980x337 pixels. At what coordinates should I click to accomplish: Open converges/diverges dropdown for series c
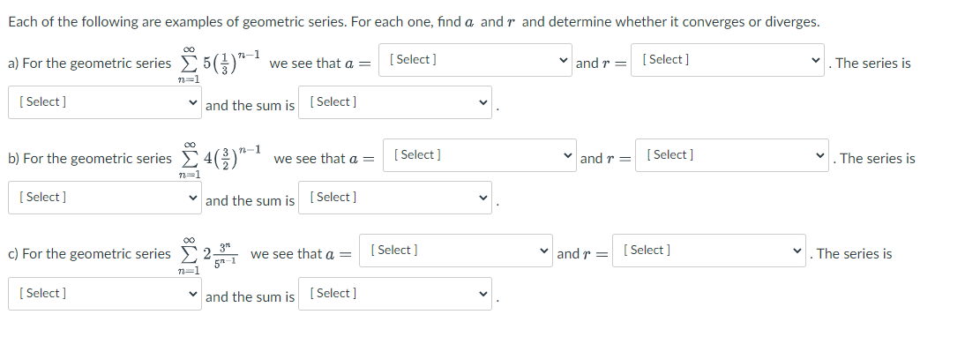[105, 294]
